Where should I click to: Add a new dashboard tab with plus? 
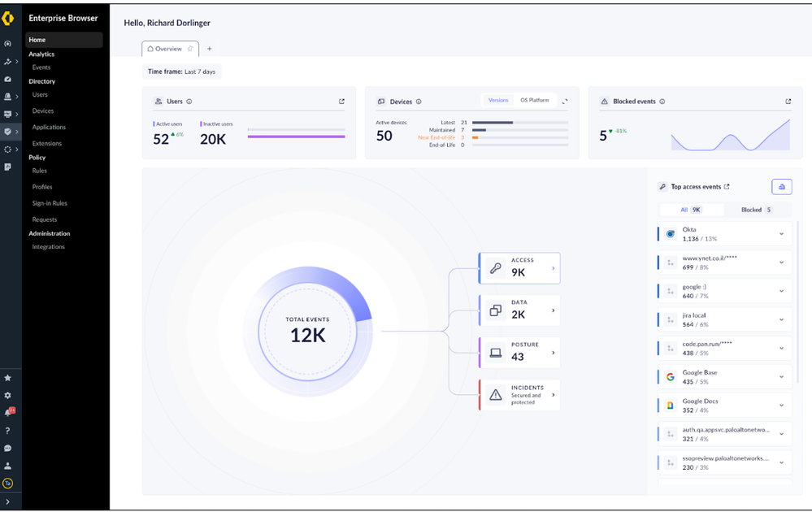209,49
